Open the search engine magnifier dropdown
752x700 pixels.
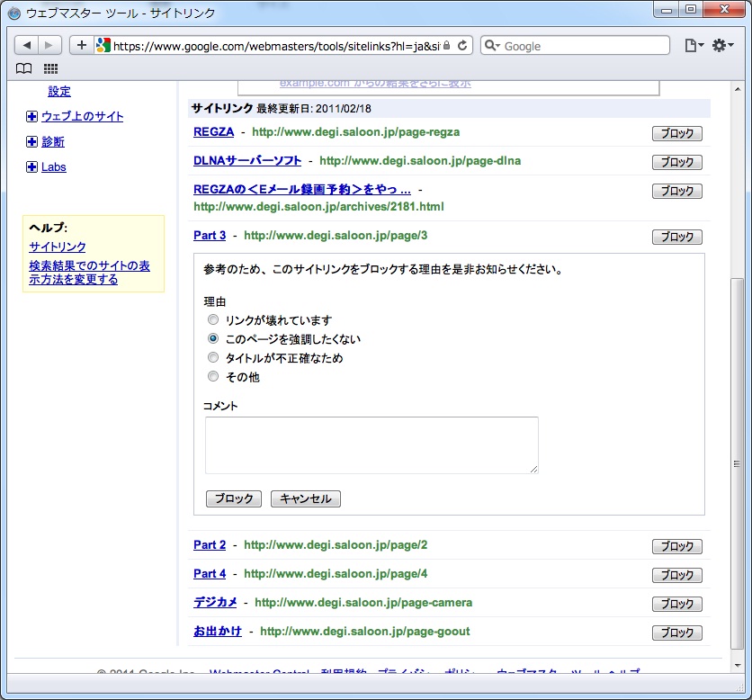point(492,46)
